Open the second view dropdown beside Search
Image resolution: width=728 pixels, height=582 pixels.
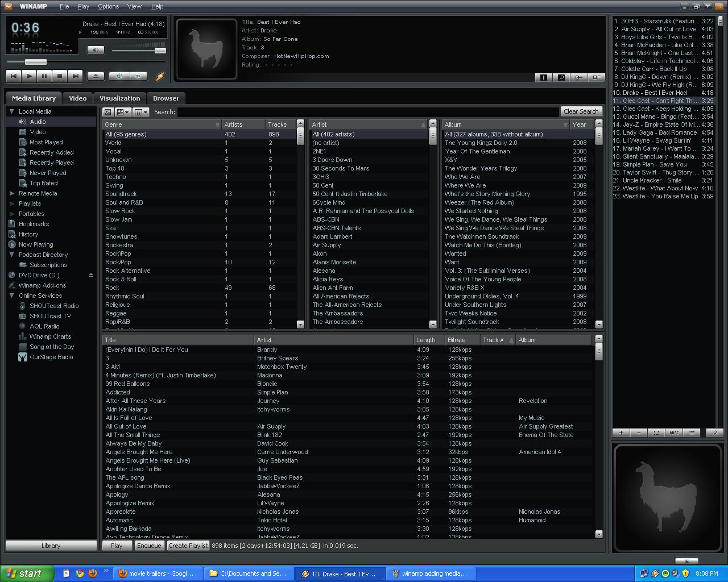coord(123,112)
